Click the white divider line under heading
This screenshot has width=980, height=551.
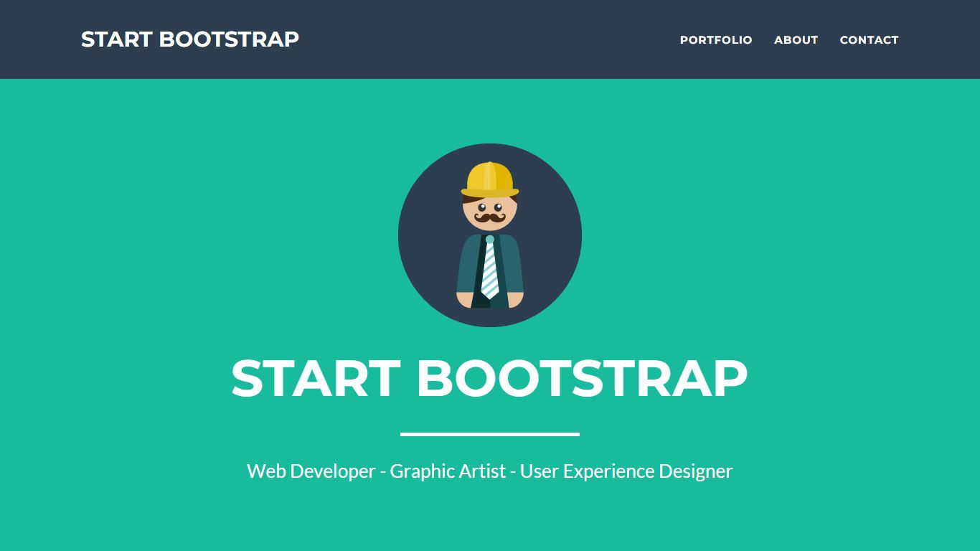489,434
